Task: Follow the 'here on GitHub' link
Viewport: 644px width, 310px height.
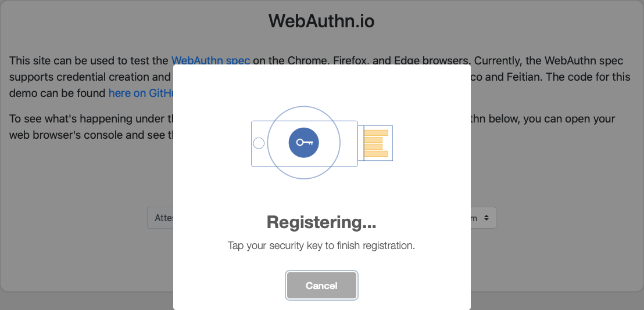Action: [141, 93]
